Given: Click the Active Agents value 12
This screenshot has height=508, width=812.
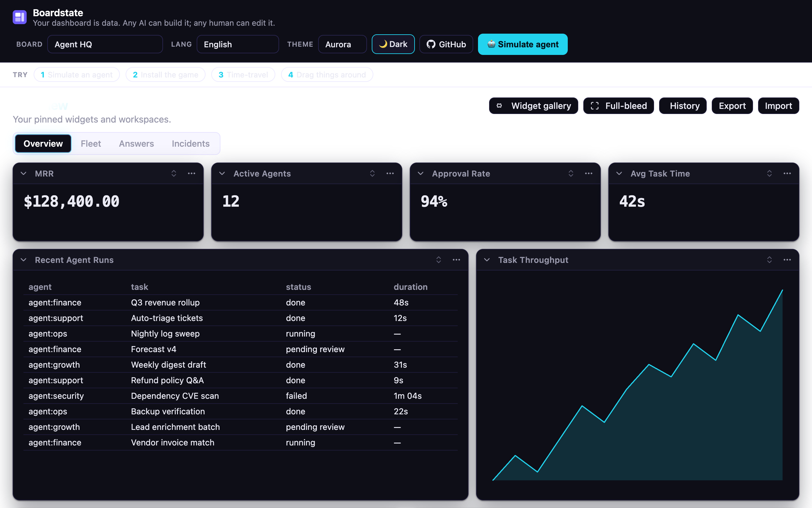Looking at the screenshot, I should (231, 202).
